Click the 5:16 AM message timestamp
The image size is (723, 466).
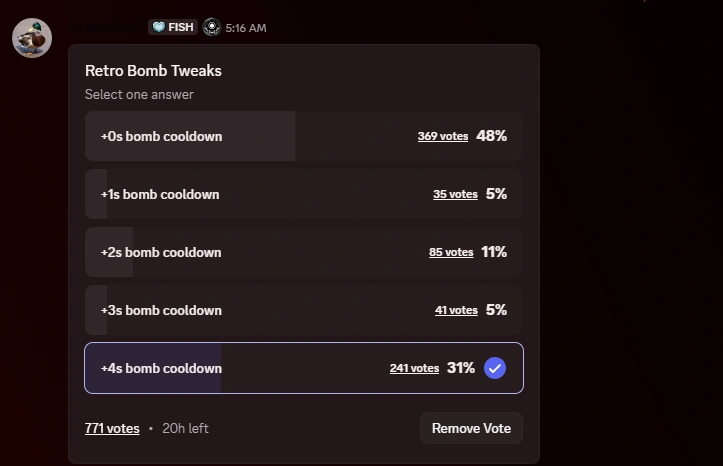pyautogui.click(x=246, y=28)
